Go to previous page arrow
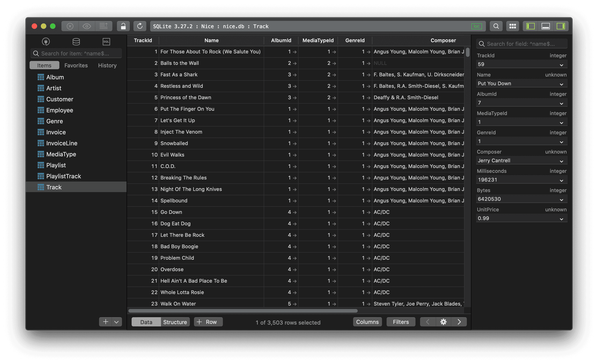The image size is (598, 364). [x=428, y=322]
